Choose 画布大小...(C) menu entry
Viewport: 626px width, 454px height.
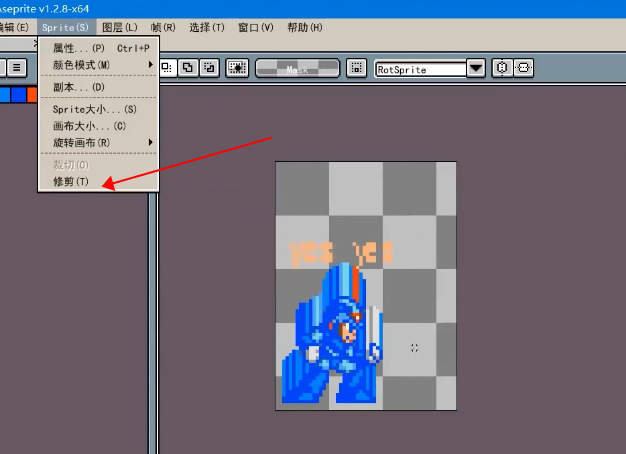pyautogui.click(x=99, y=126)
